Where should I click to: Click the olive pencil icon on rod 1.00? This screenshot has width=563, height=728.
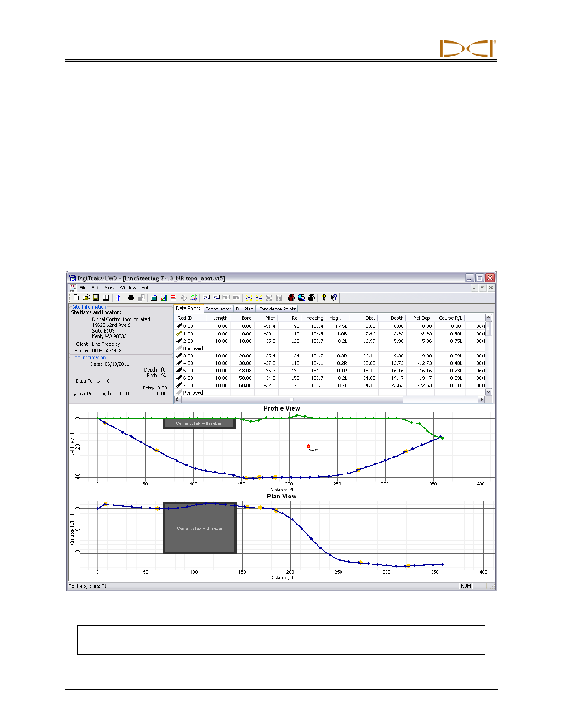[179, 333]
